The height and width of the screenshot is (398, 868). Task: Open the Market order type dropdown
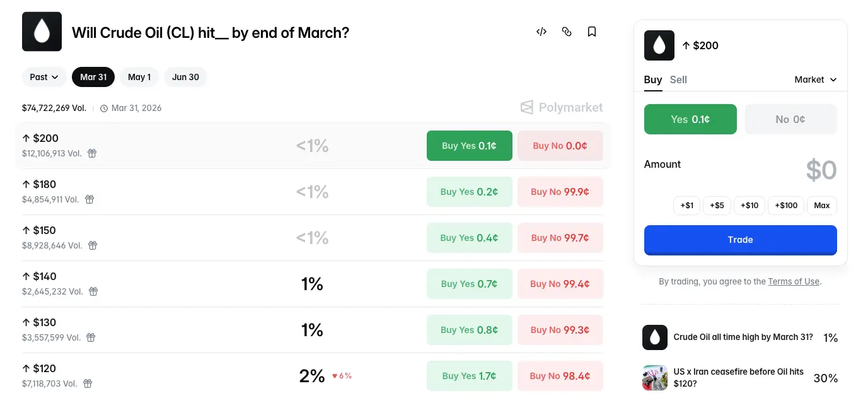pos(815,79)
